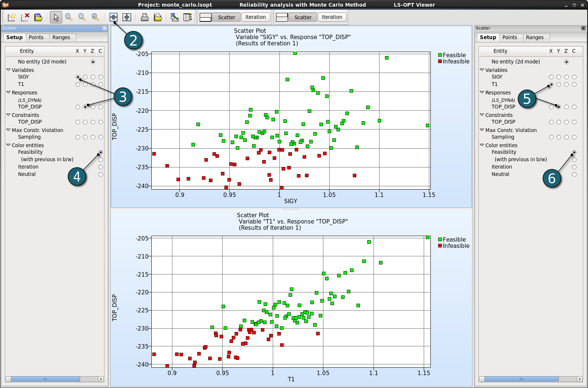Switch to Points tab in left panel
588x388 pixels.
tap(36, 37)
